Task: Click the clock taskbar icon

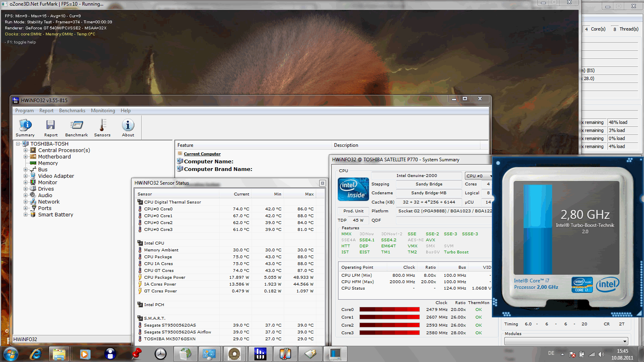Action: pos(160,354)
